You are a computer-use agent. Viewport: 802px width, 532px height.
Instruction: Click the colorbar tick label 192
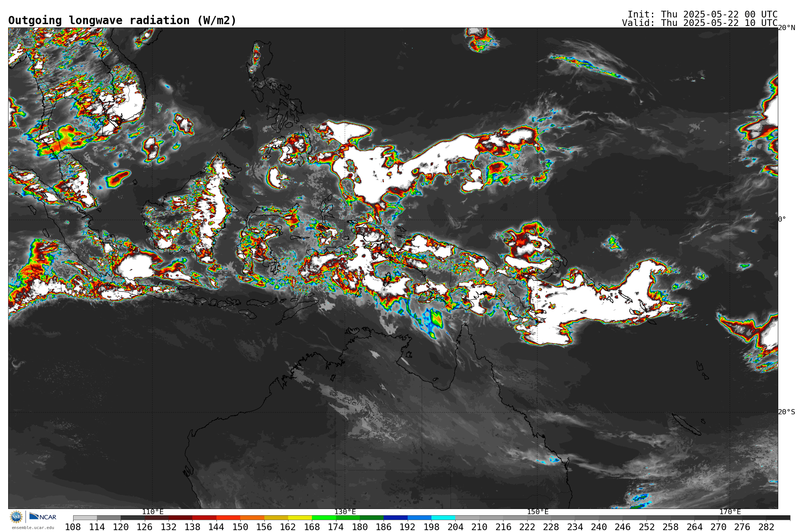point(408,527)
